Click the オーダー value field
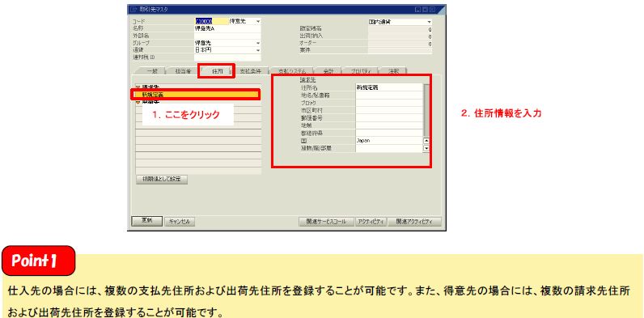This screenshot has height=318, width=644. [400, 43]
